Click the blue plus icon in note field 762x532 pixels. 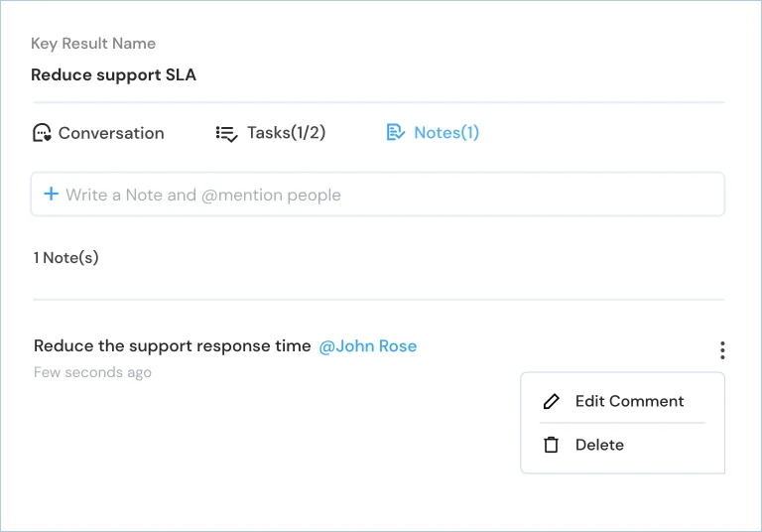(x=51, y=194)
